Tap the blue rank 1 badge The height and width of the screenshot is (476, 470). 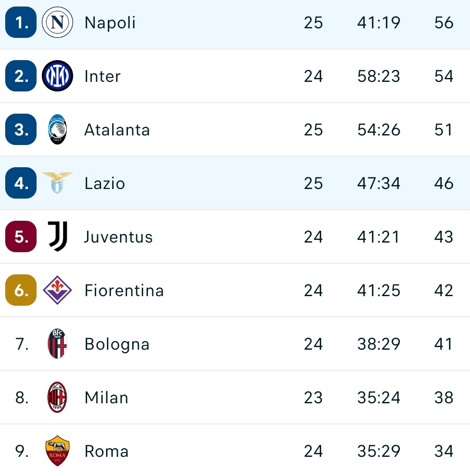[x=21, y=22]
